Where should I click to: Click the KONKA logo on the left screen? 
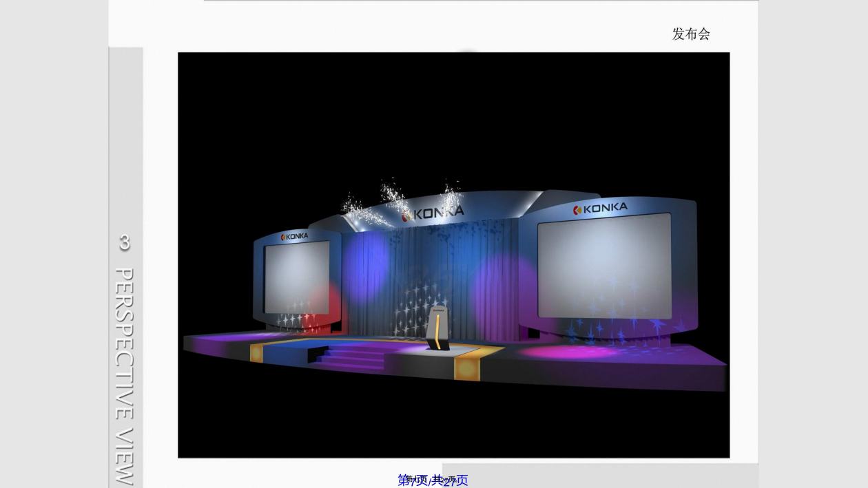click(295, 237)
